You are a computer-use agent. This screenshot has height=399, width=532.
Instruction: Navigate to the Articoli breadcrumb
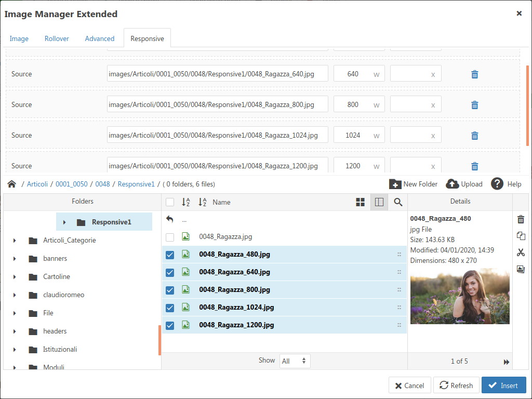(37, 184)
